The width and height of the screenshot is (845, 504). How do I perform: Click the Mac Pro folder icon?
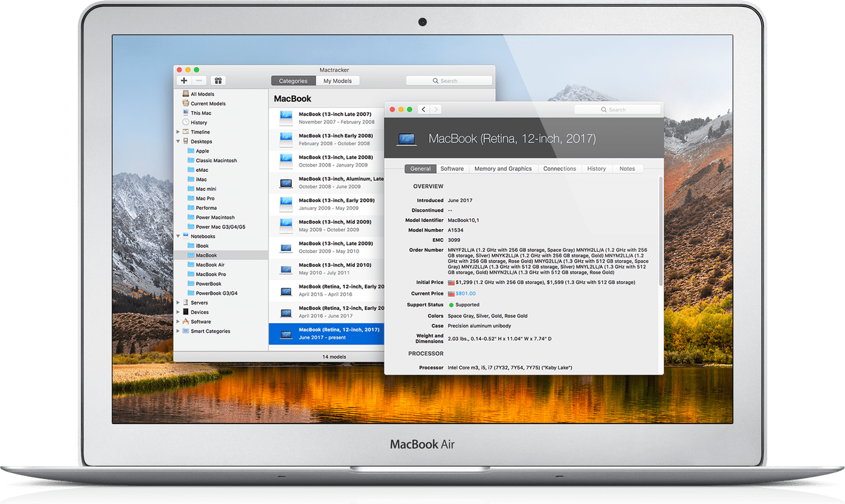pos(191,198)
